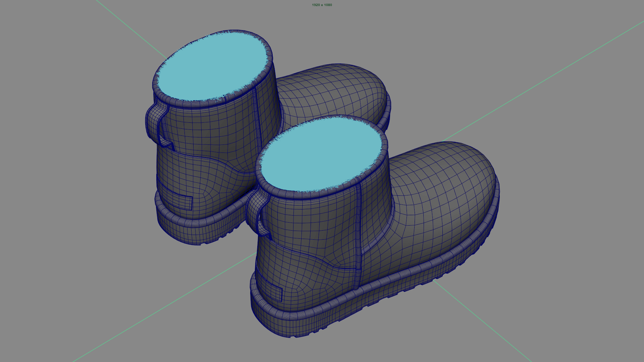Select the vertical side seam on front boot
The image size is (644, 362).
click(x=358, y=236)
